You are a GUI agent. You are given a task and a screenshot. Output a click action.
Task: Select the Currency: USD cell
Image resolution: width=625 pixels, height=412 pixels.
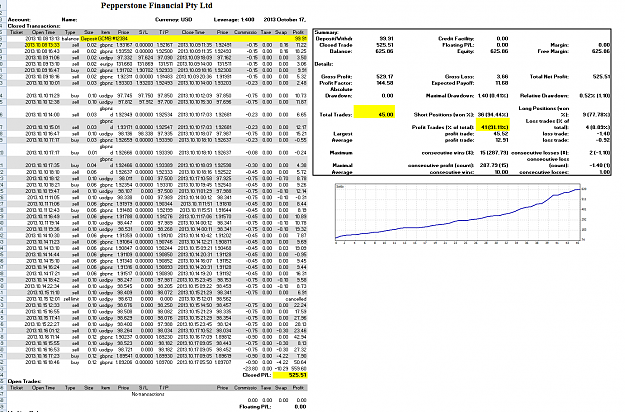click(x=173, y=20)
